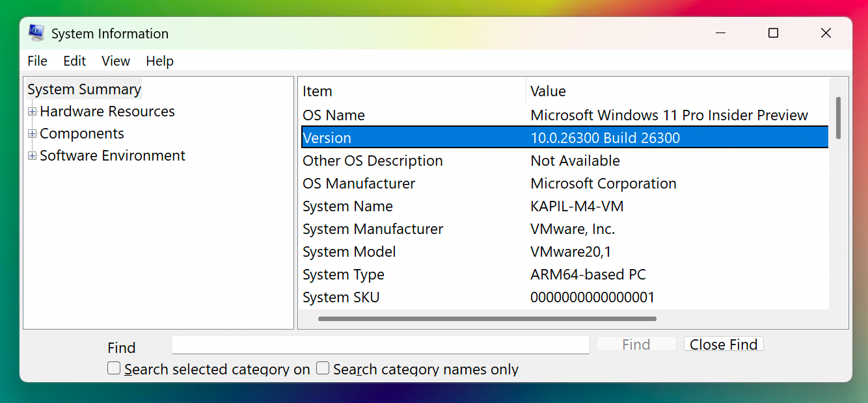Click the vertical scrollbar thumb
The height and width of the screenshot is (403, 868).
(839, 118)
